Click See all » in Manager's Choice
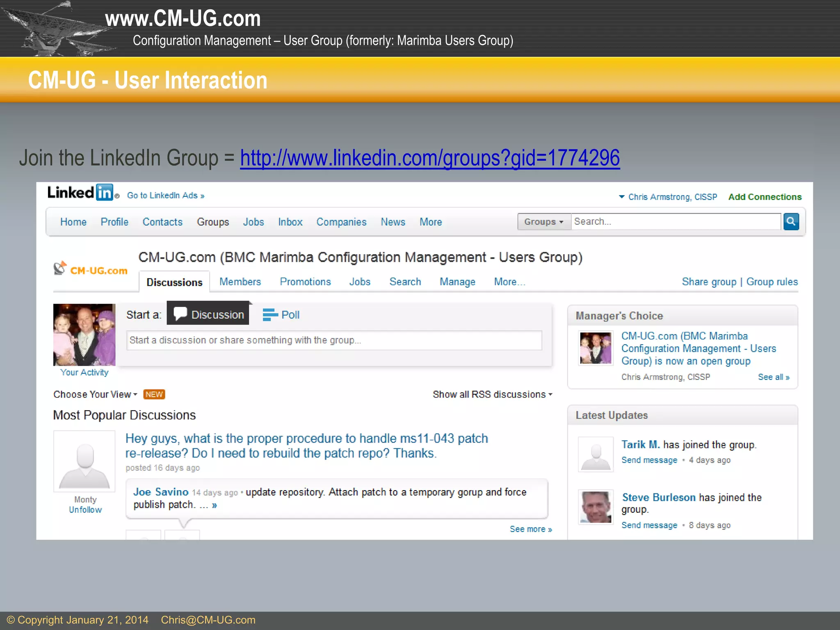This screenshot has width=840, height=630. (x=774, y=377)
